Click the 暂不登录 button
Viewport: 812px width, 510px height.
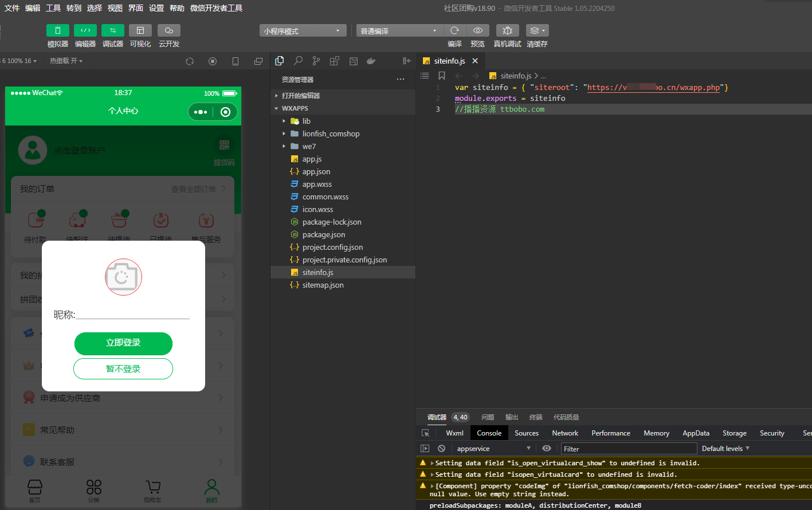[123, 369]
